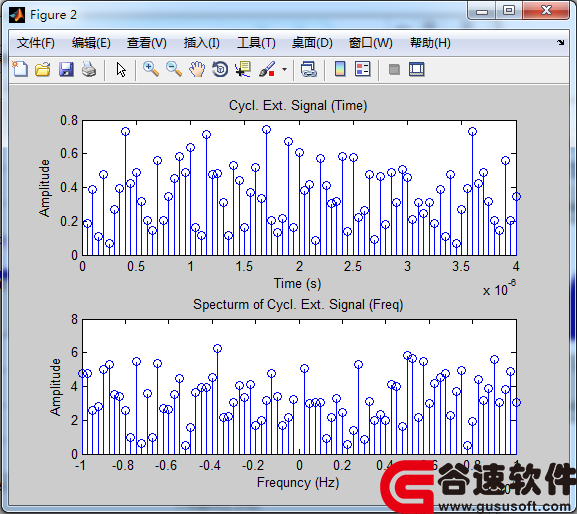577x514 pixels.
Task: Save the figure with the floppy disk icon
Action: pyautogui.click(x=66, y=69)
